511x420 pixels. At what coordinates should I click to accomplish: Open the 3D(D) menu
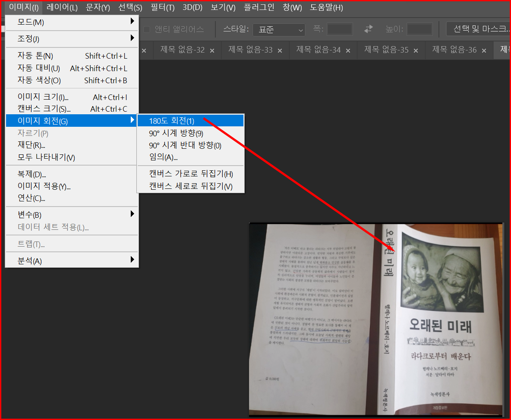[192, 7]
